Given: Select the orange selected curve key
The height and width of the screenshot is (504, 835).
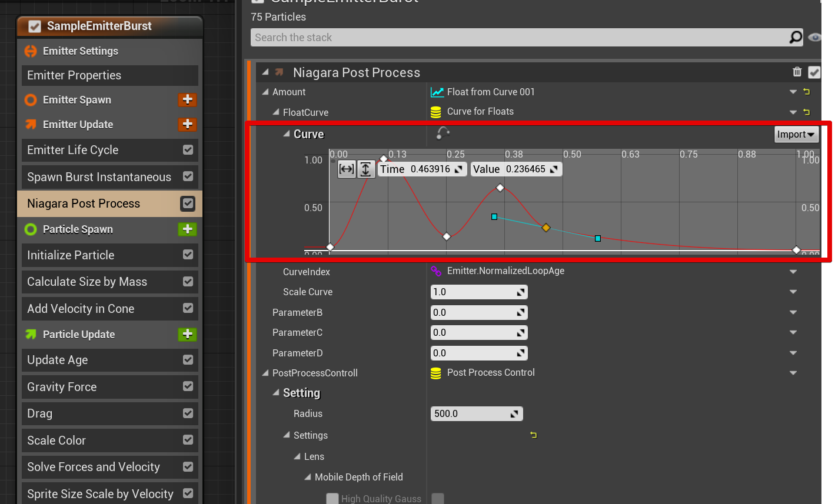Looking at the screenshot, I should pos(546,228).
